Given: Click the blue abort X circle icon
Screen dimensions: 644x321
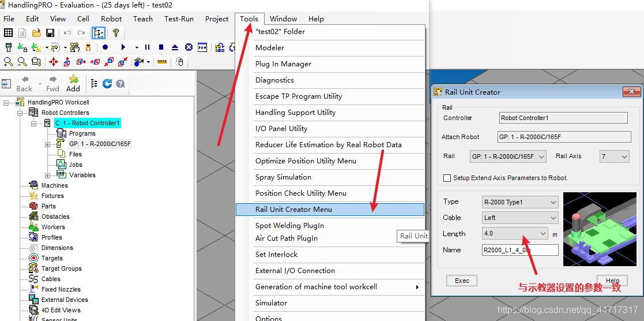Looking at the screenshot, I should [x=189, y=47].
